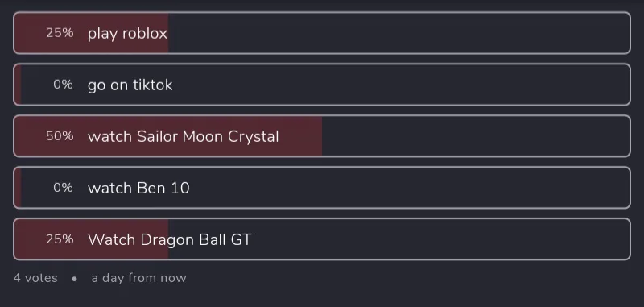Pick the watch Ben 10 option text
The width and height of the screenshot is (644, 307).
[138, 188]
